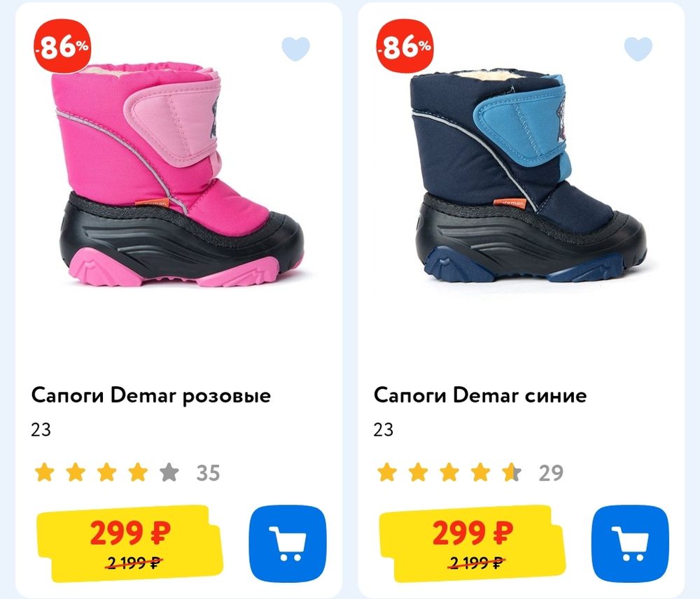Viewport: 700px width, 599px height.
Task: Open the 29 reviews count
Action: click(x=551, y=473)
